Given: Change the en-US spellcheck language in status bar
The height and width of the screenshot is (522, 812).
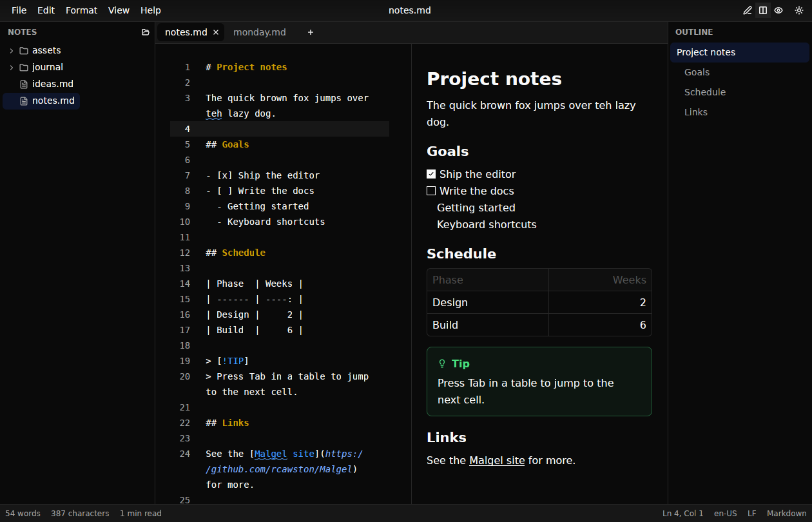Looking at the screenshot, I should (726, 514).
